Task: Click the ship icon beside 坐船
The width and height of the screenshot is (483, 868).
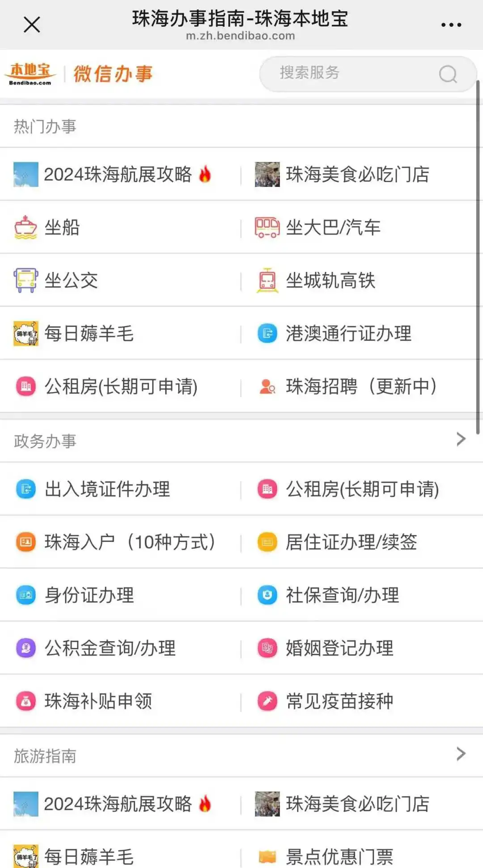Action: [25, 227]
